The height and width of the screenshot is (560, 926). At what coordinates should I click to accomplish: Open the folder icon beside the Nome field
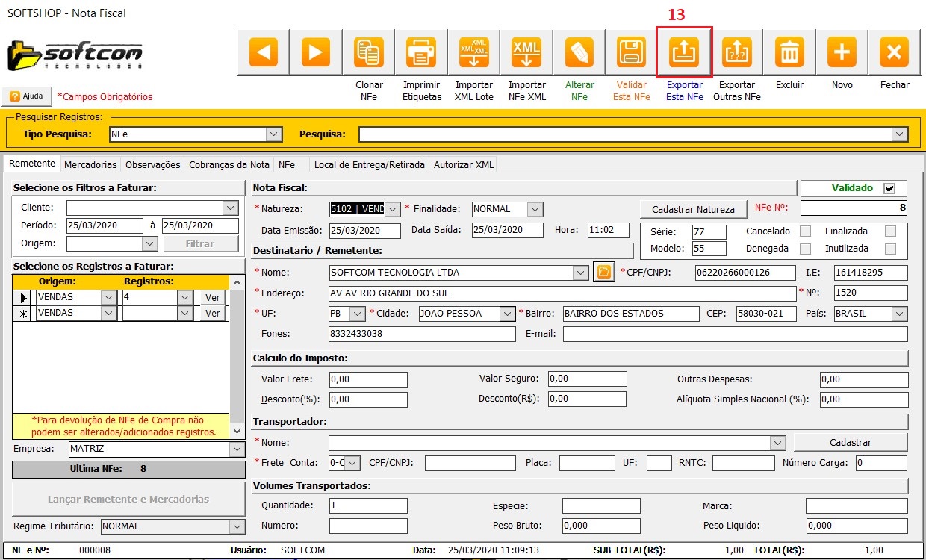pyautogui.click(x=603, y=273)
